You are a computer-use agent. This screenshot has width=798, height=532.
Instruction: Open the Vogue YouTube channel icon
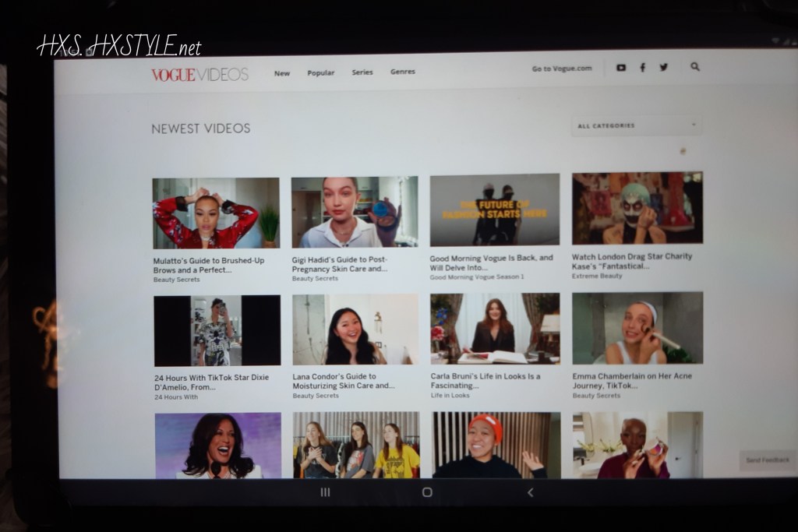[x=621, y=68]
